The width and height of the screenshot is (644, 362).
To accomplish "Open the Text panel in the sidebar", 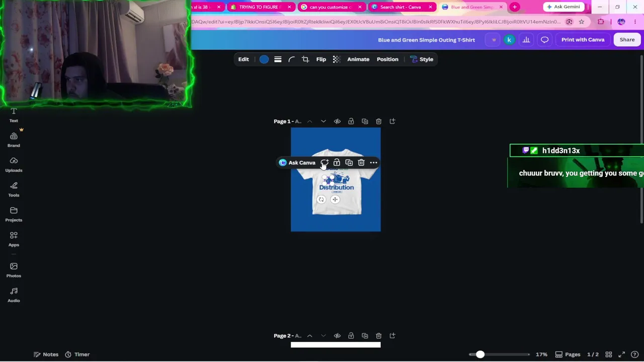I will 14,115.
